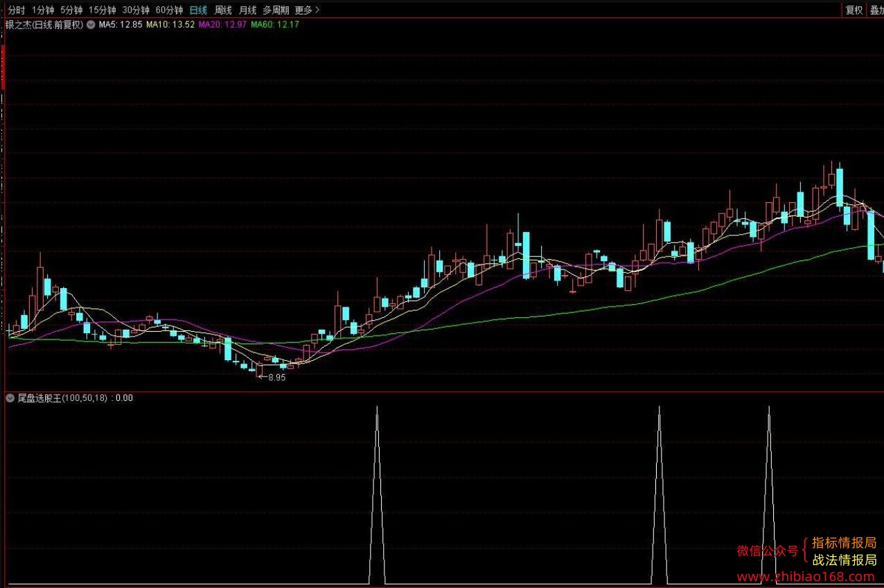Open dropdown icon beside 银之杰(日线 前复权)
This screenshot has width=884, height=588.
90,25
